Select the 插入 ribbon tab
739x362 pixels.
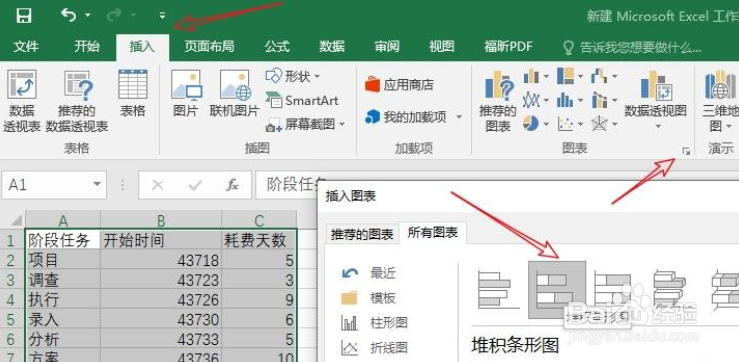[x=142, y=47]
